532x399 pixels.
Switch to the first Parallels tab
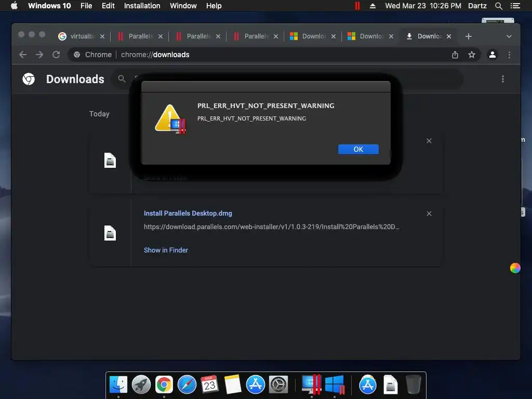[140, 36]
